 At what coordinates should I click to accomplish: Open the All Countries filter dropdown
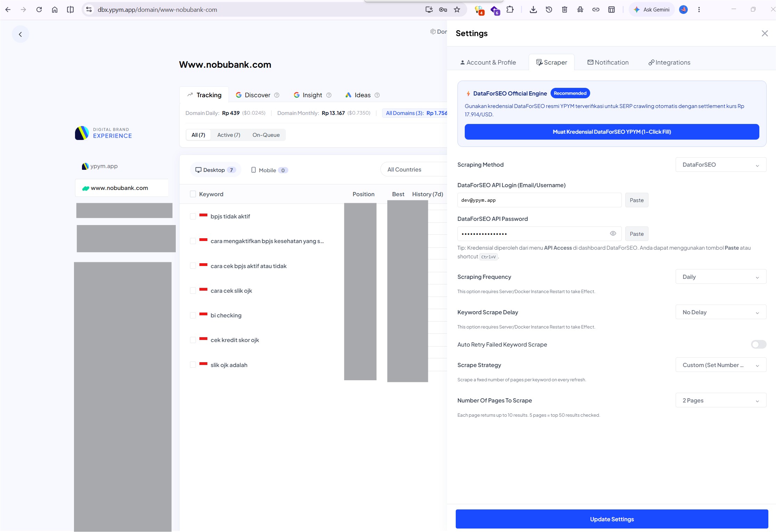point(413,169)
